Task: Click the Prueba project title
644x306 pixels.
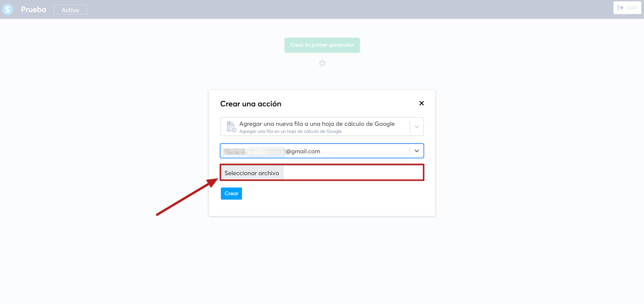Action: [x=34, y=9]
